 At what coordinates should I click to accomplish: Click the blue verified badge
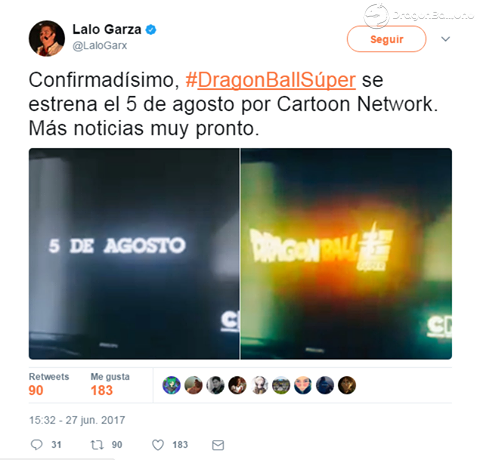pos(151,30)
